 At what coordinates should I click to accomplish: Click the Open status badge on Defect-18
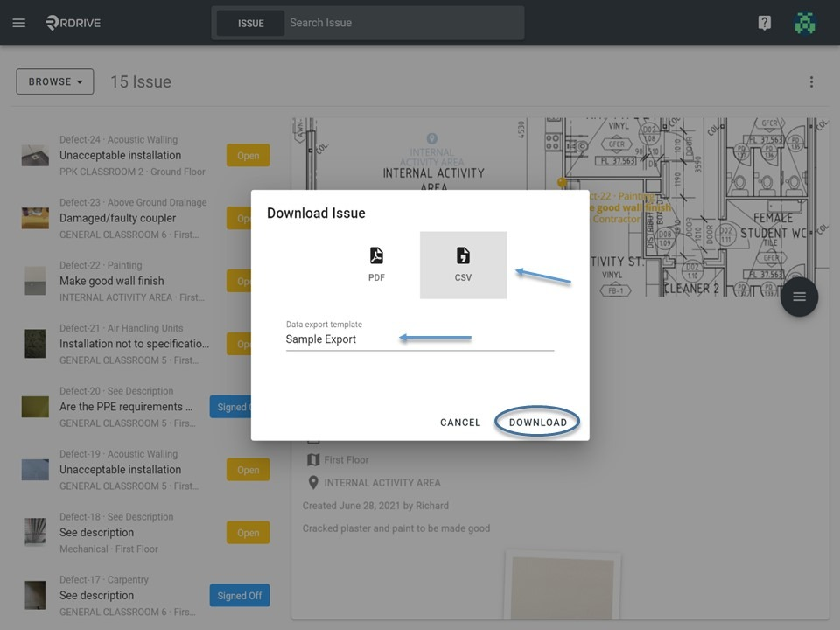tap(248, 533)
